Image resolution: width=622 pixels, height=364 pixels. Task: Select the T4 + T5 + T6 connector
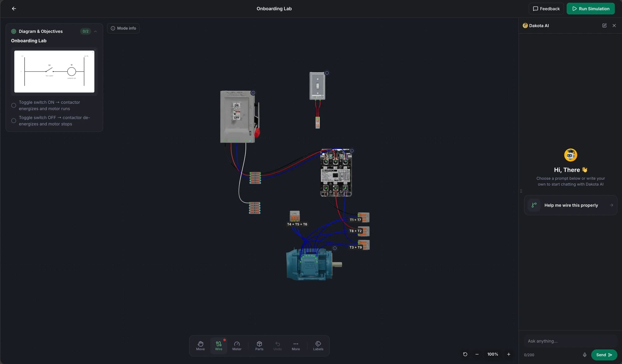[295, 216]
